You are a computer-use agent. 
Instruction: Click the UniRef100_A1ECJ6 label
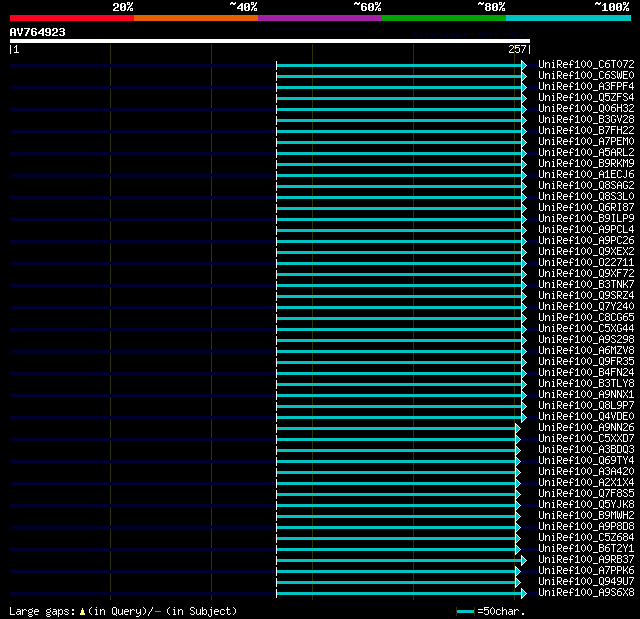click(x=586, y=175)
